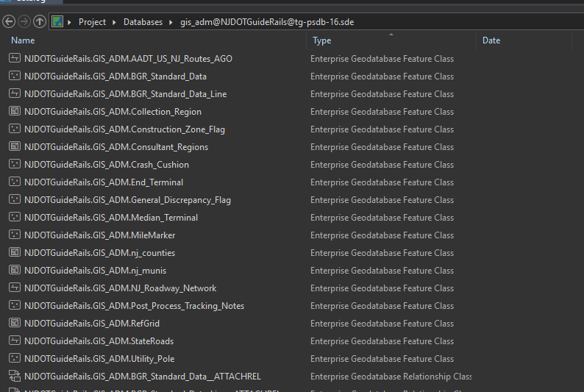This screenshot has width=584, height=392.
Task: Select NJDOTGuideRails.GIS_ADM.Collection_Region
Action: tap(113, 112)
